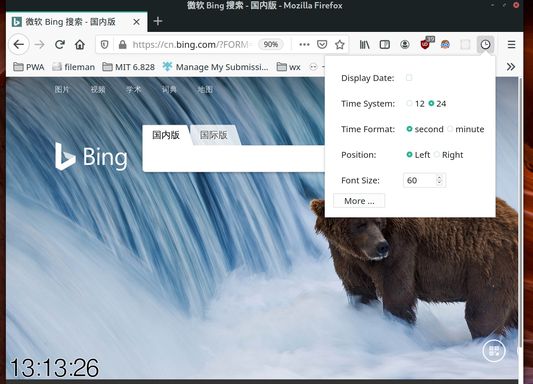Image resolution: width=533 pixels, height=384 pixels.
Task: Click the faded extension icon beside clock
Action: [x=465, y=45]
